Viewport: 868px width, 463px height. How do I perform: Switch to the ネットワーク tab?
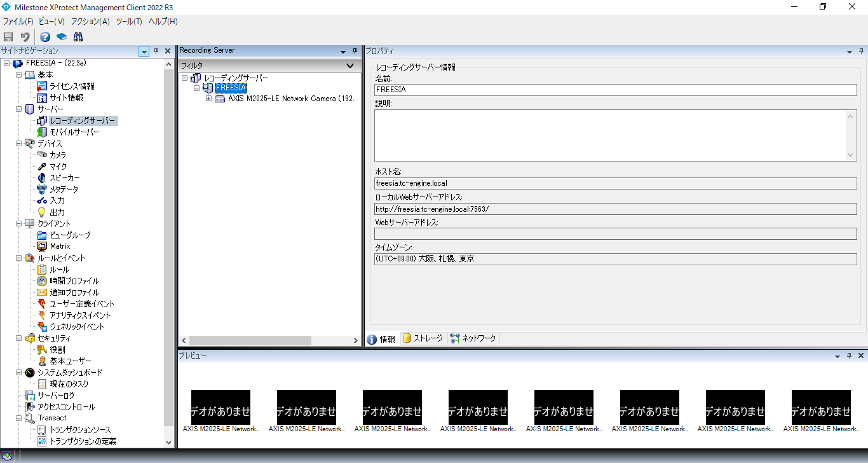[x=473, y=338]
